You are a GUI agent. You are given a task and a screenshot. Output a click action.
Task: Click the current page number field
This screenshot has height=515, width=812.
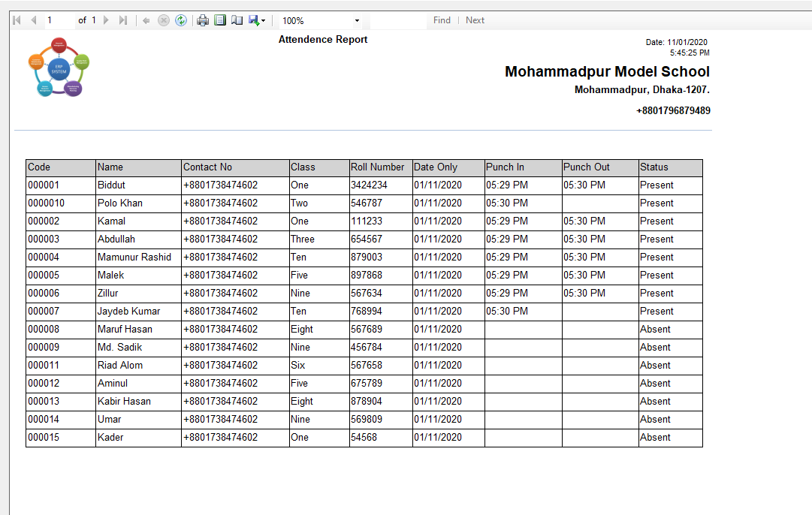(59, 20)
